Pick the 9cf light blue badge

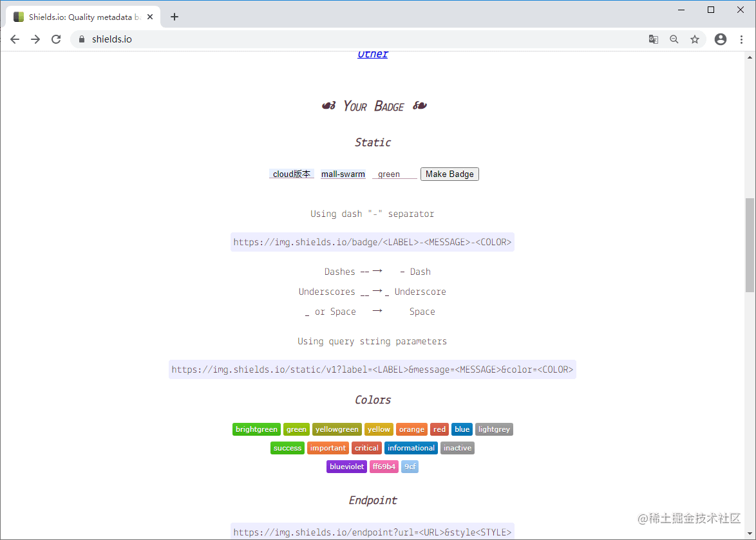coord(410,467)
